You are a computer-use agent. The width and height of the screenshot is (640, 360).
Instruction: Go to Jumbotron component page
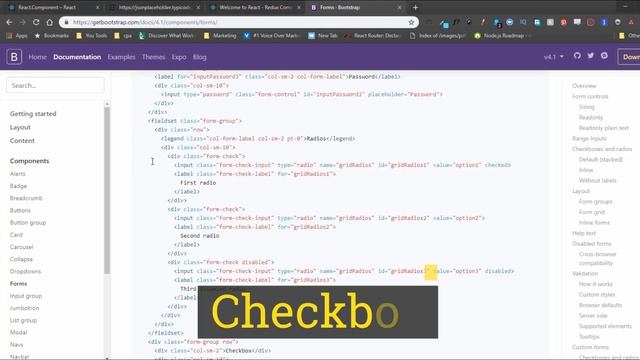24,308
